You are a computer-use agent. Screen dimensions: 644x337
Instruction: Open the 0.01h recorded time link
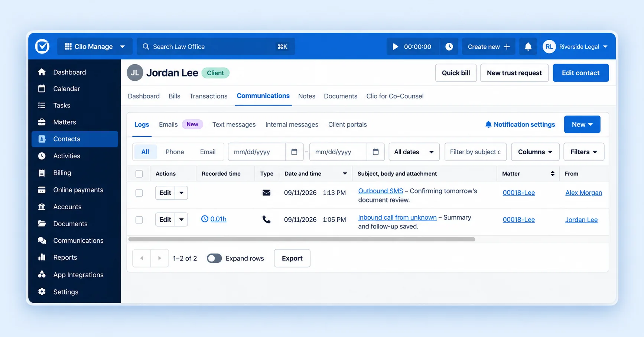click(x=218, y=219)
